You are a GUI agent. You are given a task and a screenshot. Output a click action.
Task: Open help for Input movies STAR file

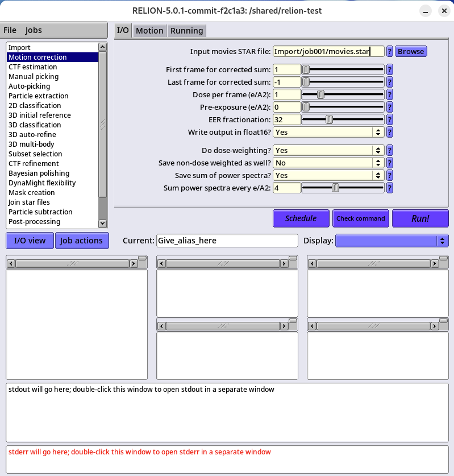(390, 51)
